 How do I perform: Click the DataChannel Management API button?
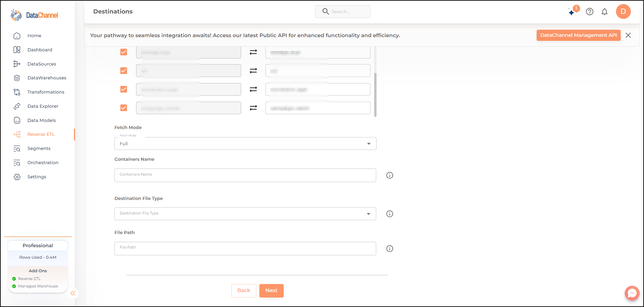coord(578,35)
